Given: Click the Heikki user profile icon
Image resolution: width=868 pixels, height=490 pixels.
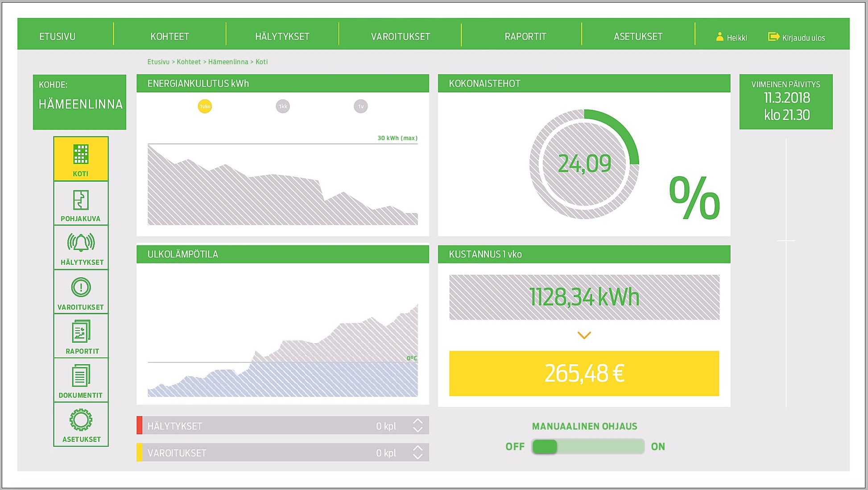Looking at the screenshot, I should pos(719,37).
